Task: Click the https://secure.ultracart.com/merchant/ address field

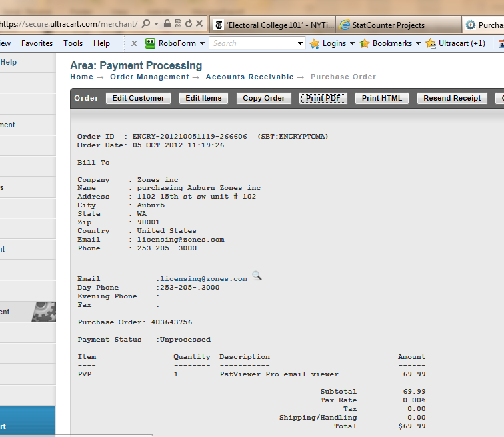Action: point(69,24)
